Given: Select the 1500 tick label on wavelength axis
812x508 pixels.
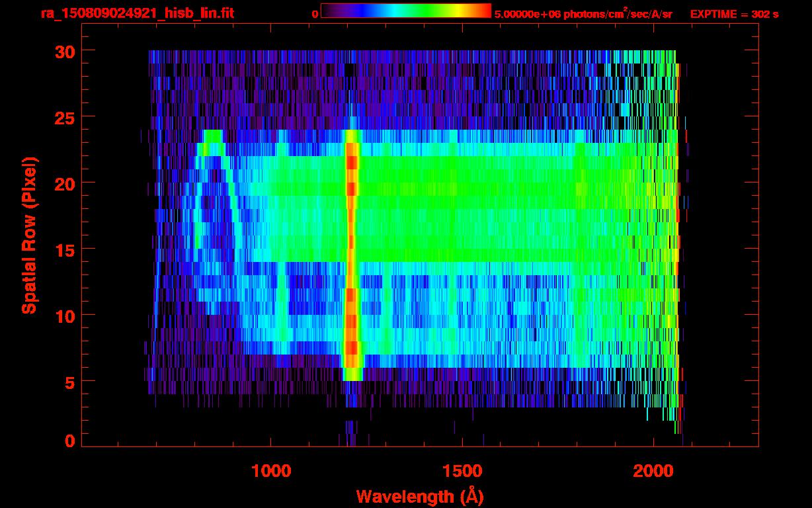Looking at the screenshot, I should [462, 471].
